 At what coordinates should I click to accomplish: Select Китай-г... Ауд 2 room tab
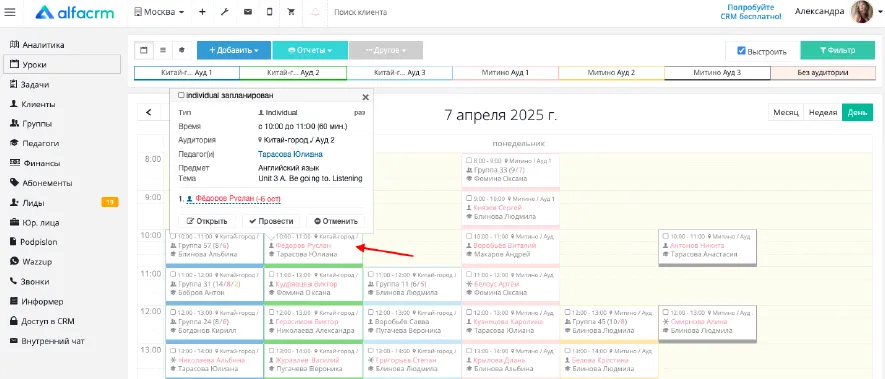click(x=293, y=73)
